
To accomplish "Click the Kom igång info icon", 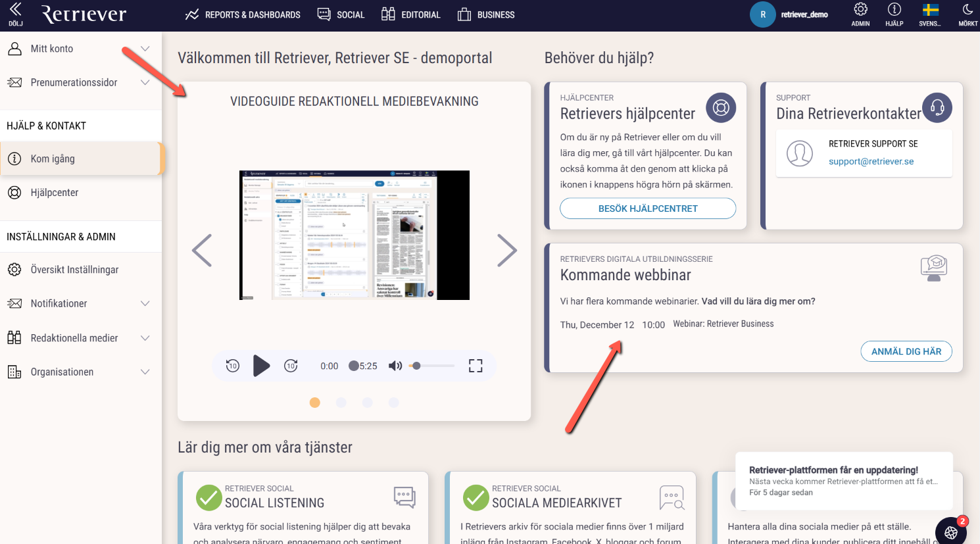I will (x=14, y=159).
